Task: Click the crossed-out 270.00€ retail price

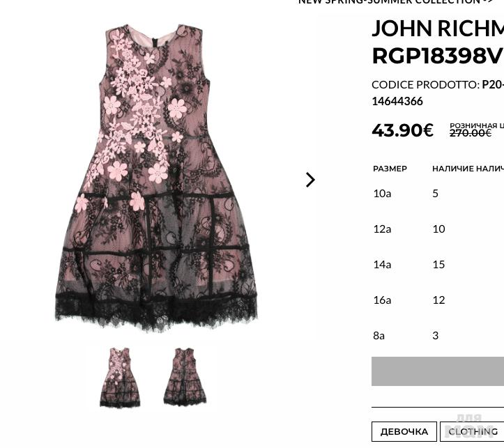Action: [x=471, y=132]
